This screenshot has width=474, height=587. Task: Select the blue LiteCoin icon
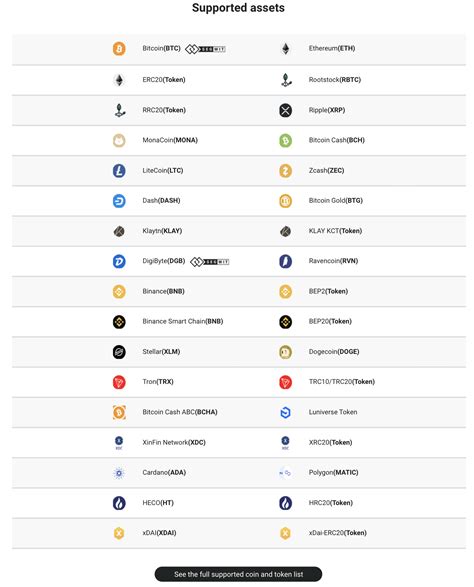coord(119,171)
